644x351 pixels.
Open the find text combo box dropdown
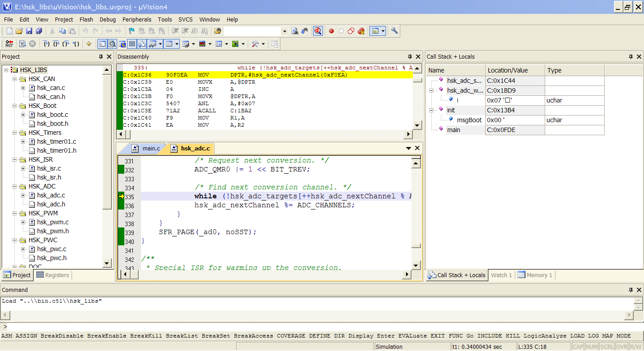pyautogui.click(x=284, y=31)
